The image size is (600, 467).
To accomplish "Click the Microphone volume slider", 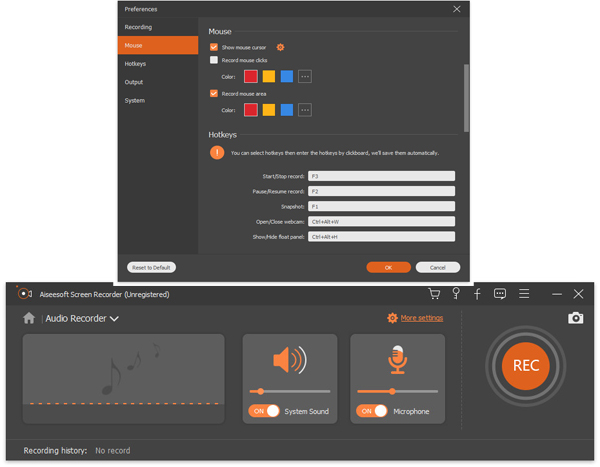I will pos(398,391).
